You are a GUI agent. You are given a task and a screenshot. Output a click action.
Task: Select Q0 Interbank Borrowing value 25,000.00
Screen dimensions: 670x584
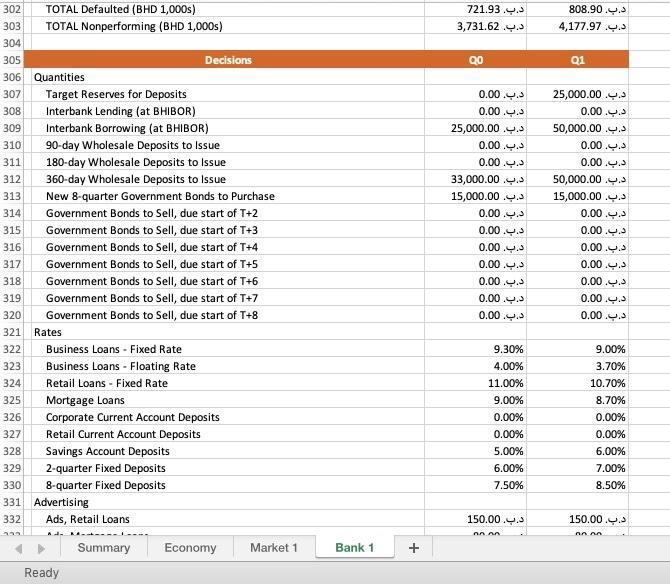pyautogui.click(x=476, y=128)
